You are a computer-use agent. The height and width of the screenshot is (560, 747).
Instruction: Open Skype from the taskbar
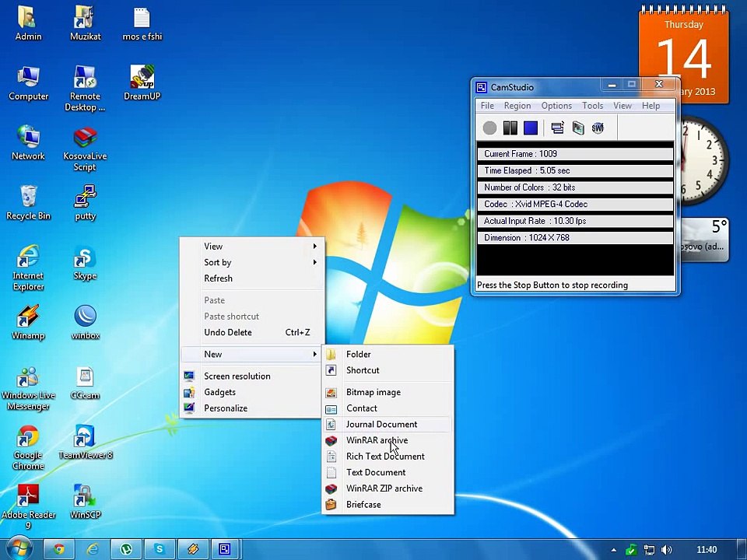click(x=159, y=550)
